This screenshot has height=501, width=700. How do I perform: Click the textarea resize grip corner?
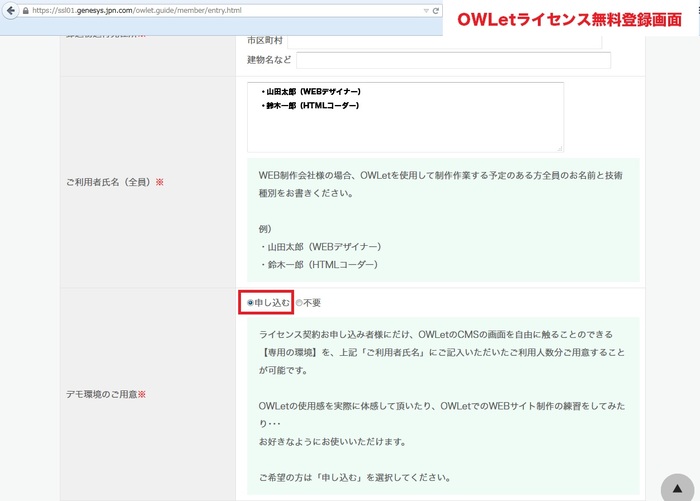coord(559,148)
